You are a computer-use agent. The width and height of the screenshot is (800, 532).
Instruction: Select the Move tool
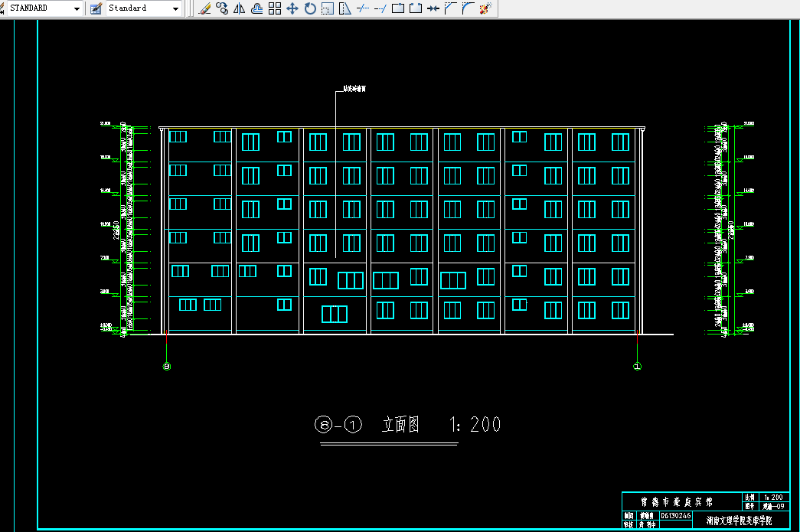click(292, 8)
